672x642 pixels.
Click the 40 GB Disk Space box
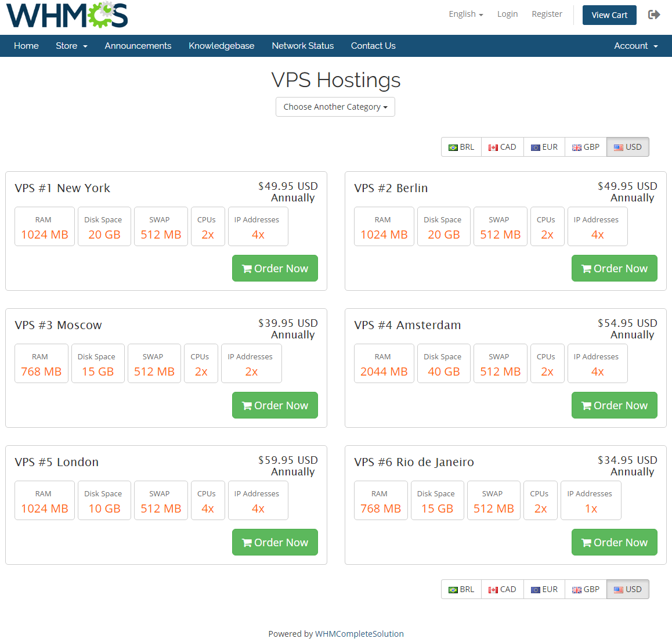[x=443, y=363]
